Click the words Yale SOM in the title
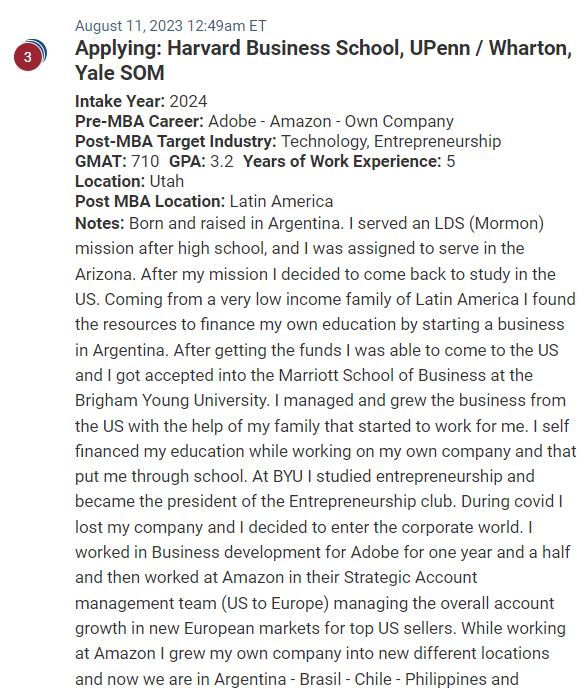Image resolution: width=588 pixels, height=691 pixels. (x=120, y=73)
